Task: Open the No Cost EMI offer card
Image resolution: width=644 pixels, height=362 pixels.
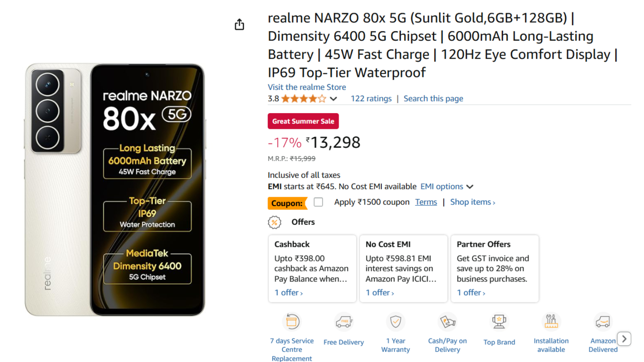Action: tap(404, 268)
